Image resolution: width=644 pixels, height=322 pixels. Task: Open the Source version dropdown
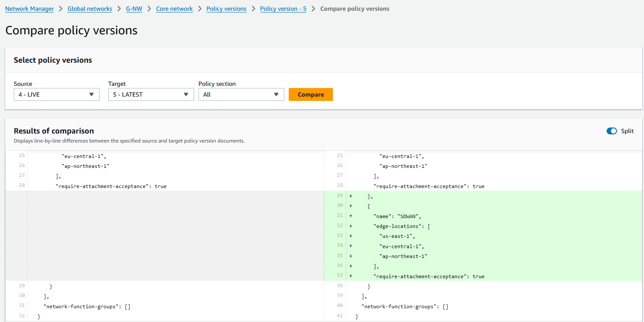[56, 94]
